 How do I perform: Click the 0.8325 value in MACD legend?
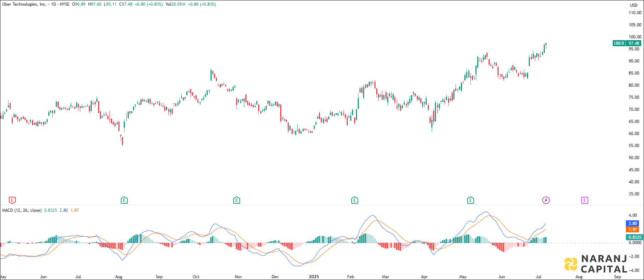(50, 210)
